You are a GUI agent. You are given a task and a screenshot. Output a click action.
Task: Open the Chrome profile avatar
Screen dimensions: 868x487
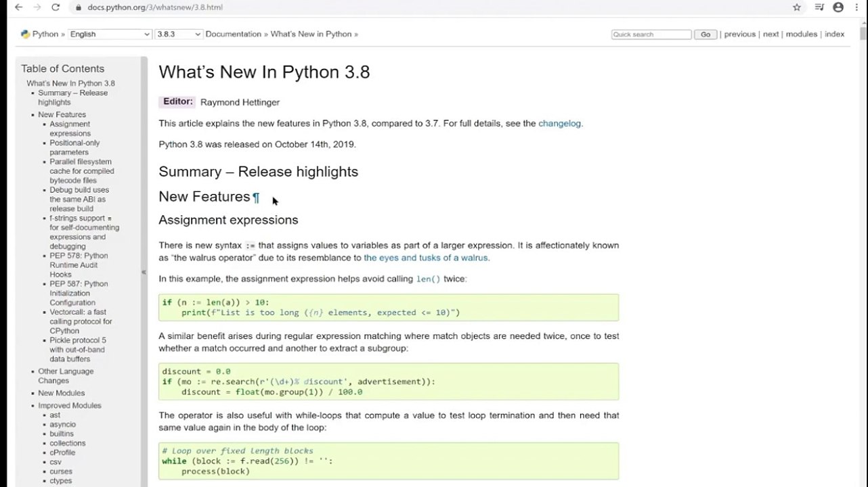[838, 7]
